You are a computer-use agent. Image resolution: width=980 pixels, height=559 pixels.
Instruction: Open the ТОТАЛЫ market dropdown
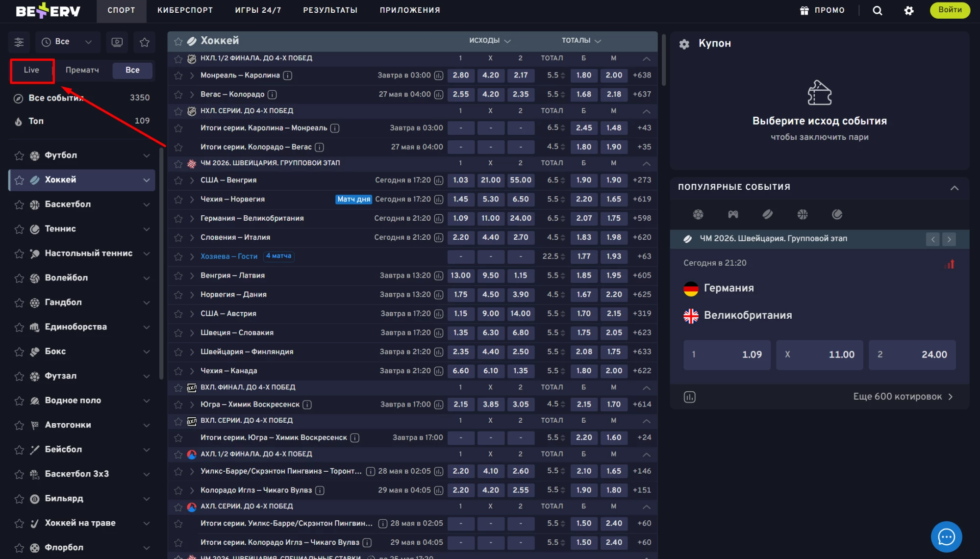point(581,41)
